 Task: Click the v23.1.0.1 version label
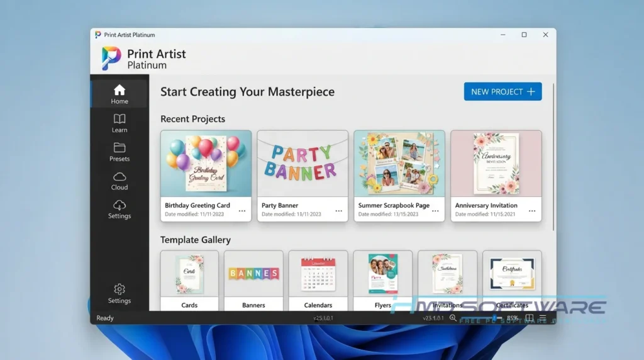coord(433,318)
